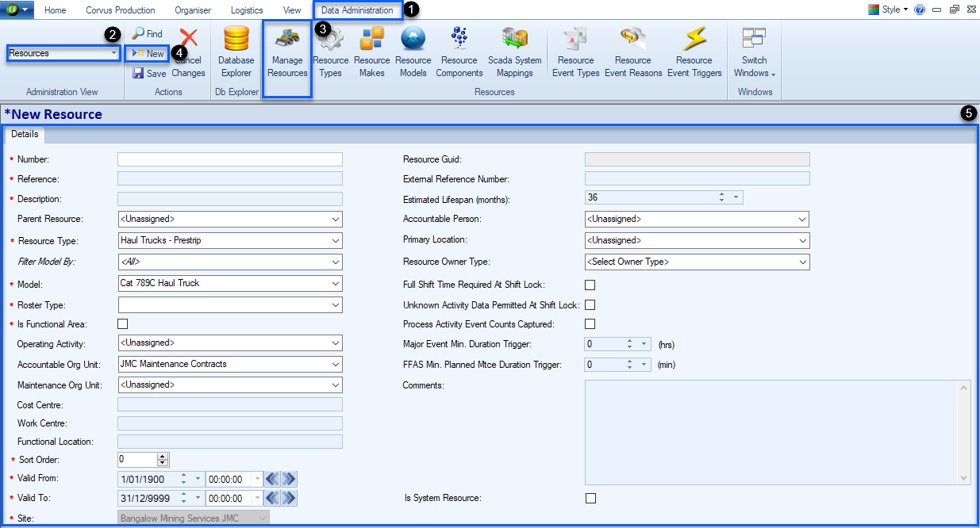Click Valid From rewind arrows button
The image size is (980, 528).
(x=272, y=479)
